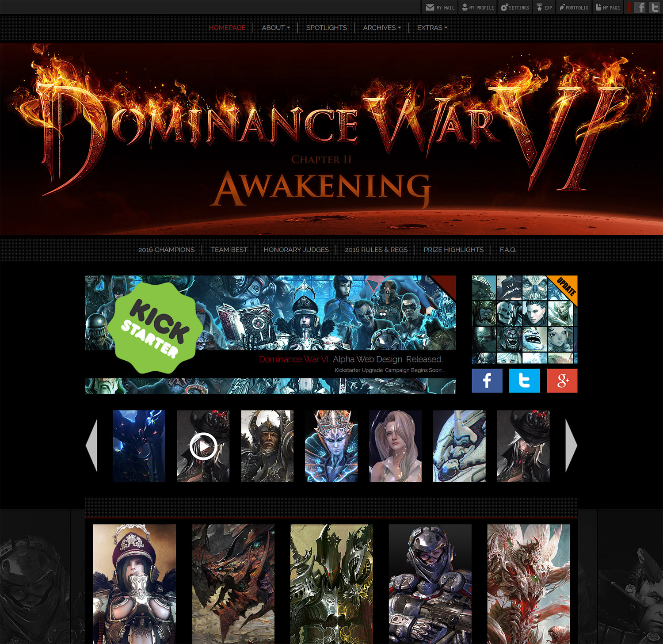Open Settings gear in top bar

click(515, 8)
